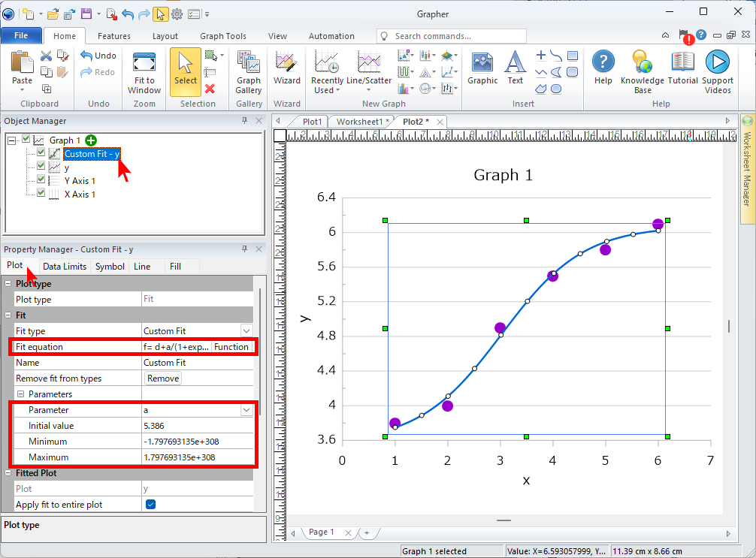Click the Graphic insert icon
This screenshot has width=756, height=558.
point(482,69)
